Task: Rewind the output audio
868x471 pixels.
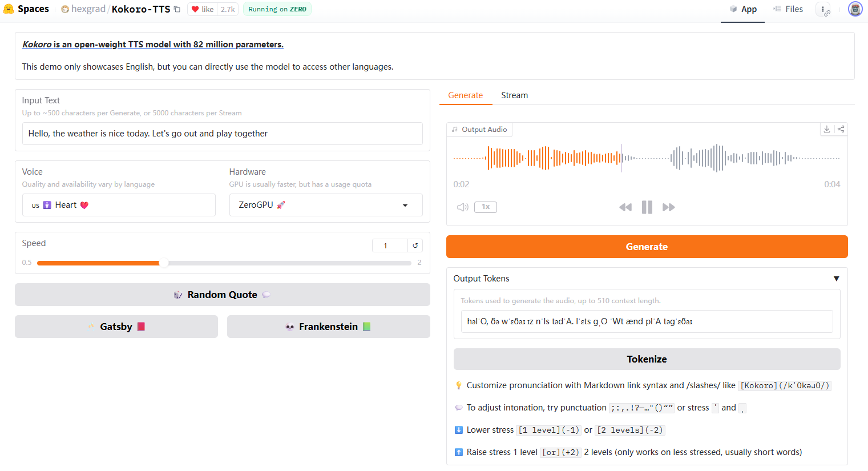Action: (x=625, y=207)
